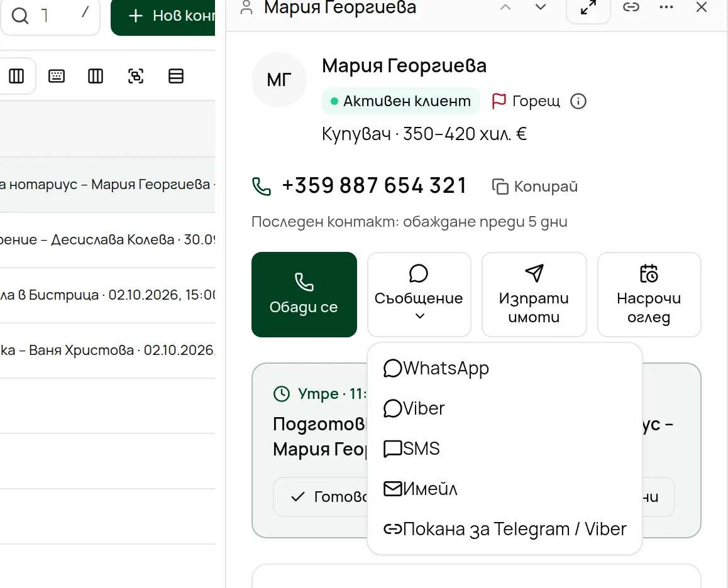
Task: Schedule a viewing with Насрочи оглед
Action: pos(649,295)
